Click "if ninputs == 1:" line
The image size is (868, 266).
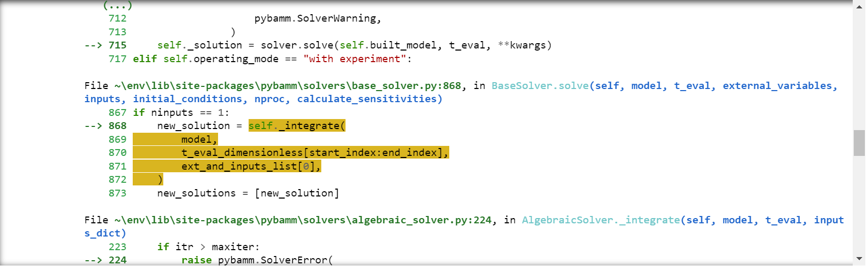click(181, 113)
